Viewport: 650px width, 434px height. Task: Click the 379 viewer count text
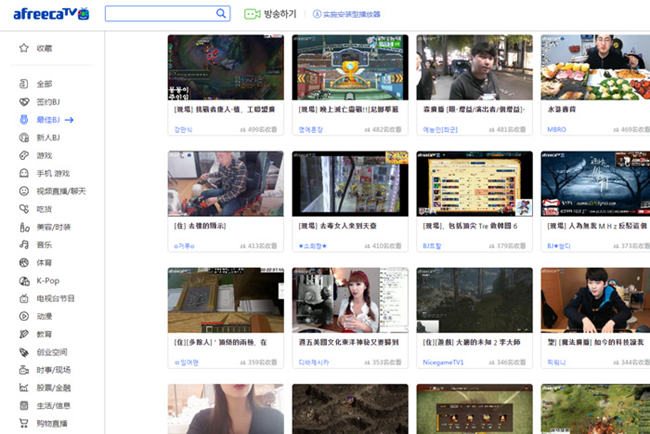(x=507, y=246)
